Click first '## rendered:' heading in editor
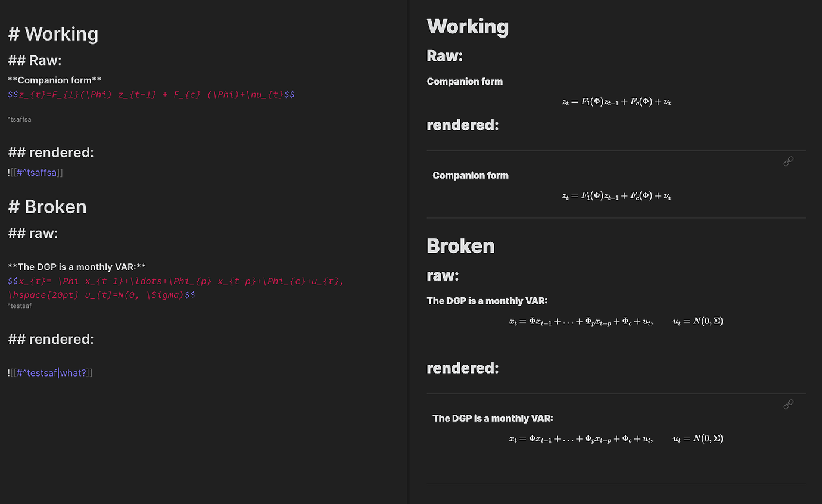Viewport: 822px width, 504px height. (x=51, y=153)
